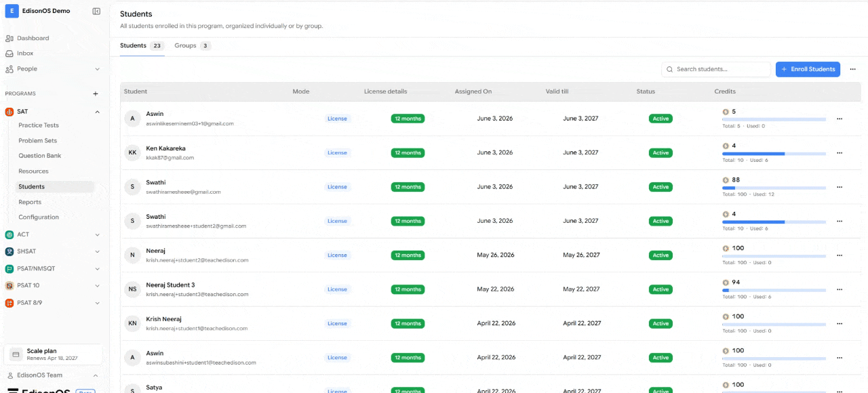Viewport: 868px width, 393px height.
Task: Click the SAT program icon
Action: tap(9, 111)
